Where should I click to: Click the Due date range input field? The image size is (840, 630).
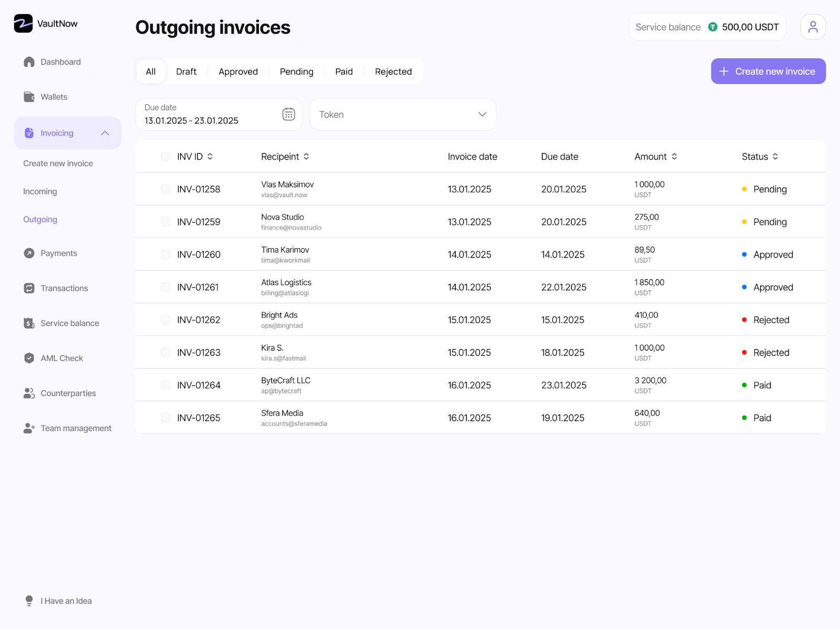pyautogui.click(x=210, y=115)
